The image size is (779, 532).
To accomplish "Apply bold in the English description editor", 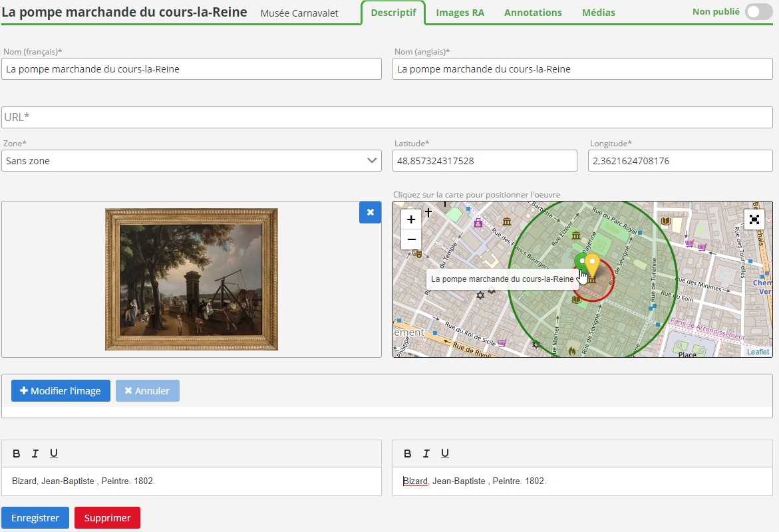I will pyautogui.click(x=407, y=454).
